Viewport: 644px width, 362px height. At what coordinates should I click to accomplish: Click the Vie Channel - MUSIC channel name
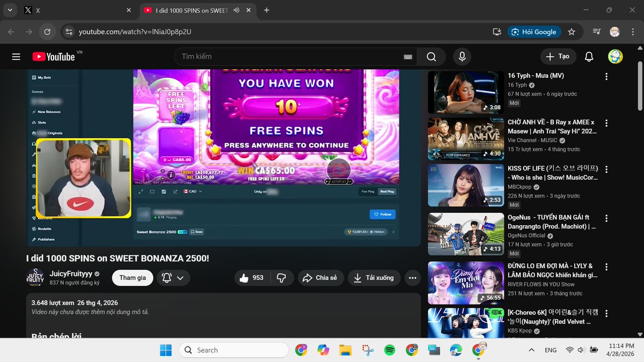(532, 141)
